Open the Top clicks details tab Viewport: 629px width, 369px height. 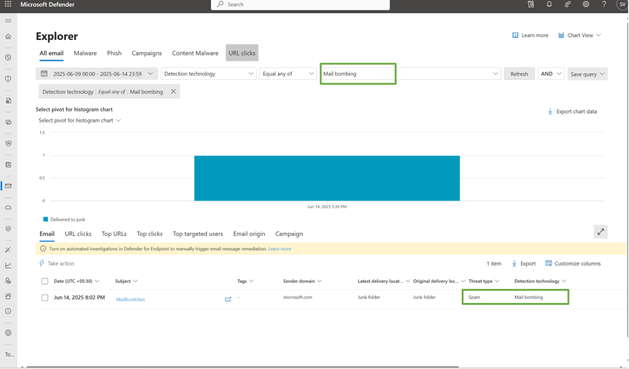click(150, 233)
